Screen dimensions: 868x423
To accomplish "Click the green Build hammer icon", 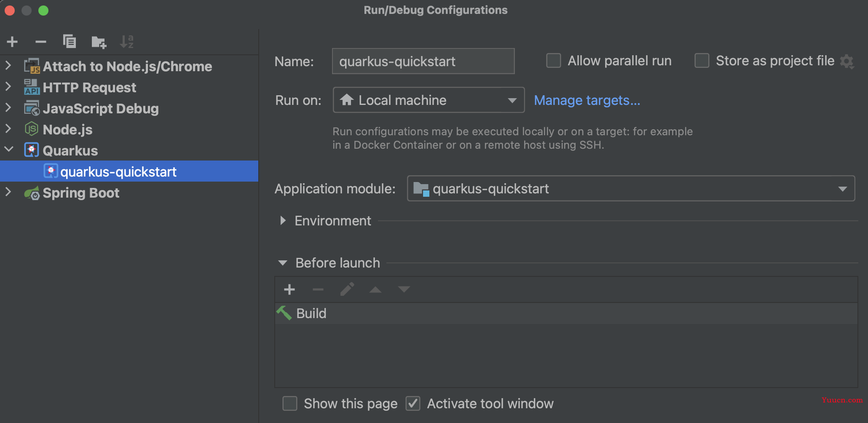I will point(284,313).
